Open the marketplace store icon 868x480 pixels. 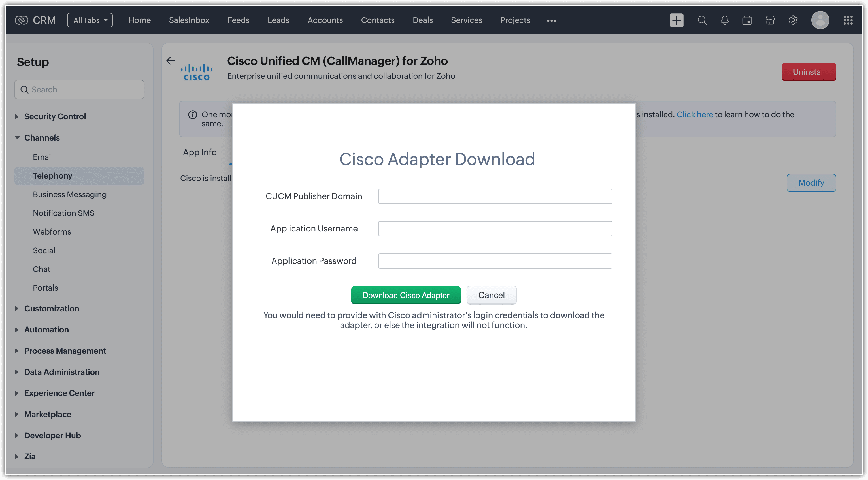click(770, 20)
